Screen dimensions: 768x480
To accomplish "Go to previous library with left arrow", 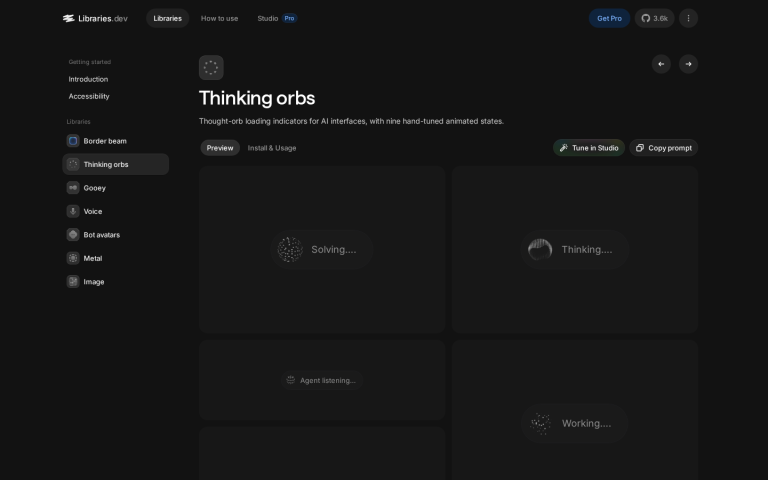I will pyautogui.click(x=661, y=64).
